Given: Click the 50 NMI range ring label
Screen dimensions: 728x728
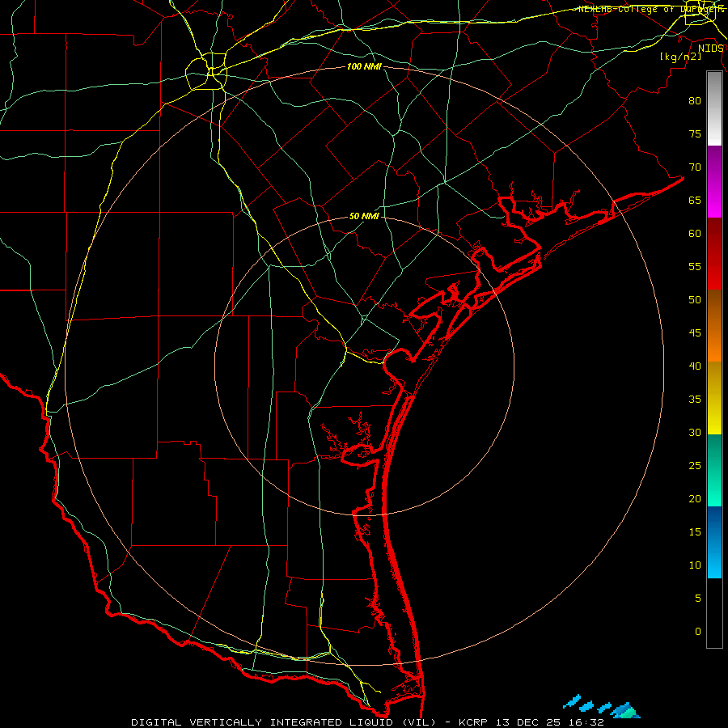Looking at the screenshot, I should [364, 216].
